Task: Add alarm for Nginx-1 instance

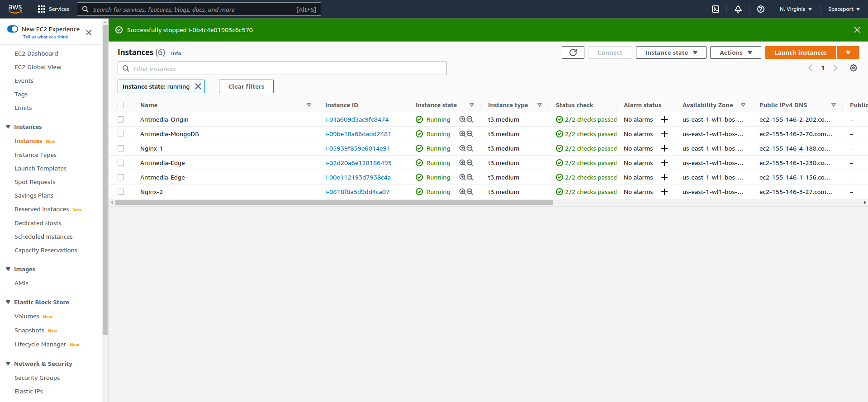Action: (x=664, y=148)
